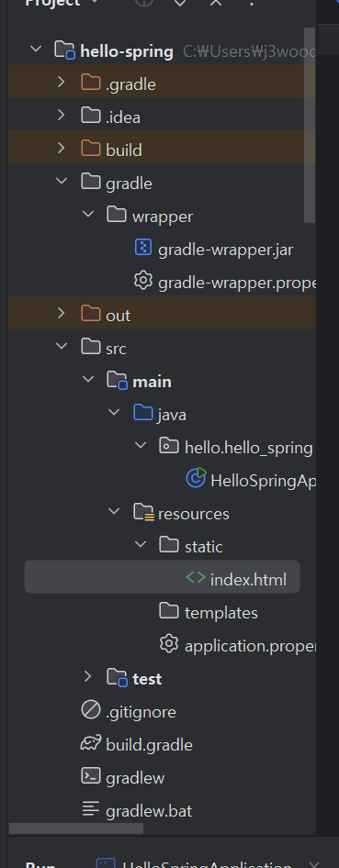Click the green HTML brackets icon of index.html
The width and height of the screenshot is (339, 868).
click(196, 578)
